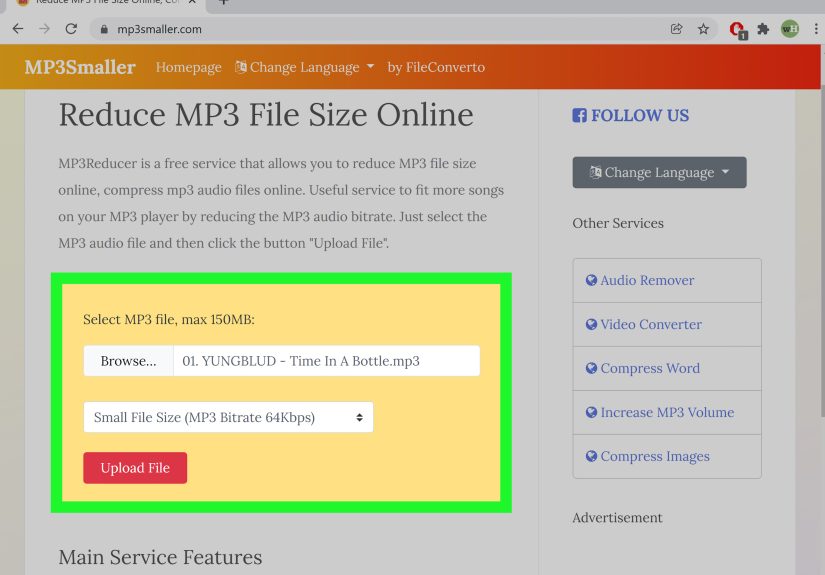Viewport: 825px width, 575px height.
Task: Click the browser forward arrow
Action: 45,29
